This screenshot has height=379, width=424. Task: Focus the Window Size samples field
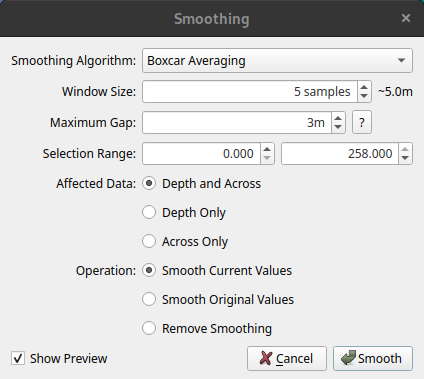[250, 92]
